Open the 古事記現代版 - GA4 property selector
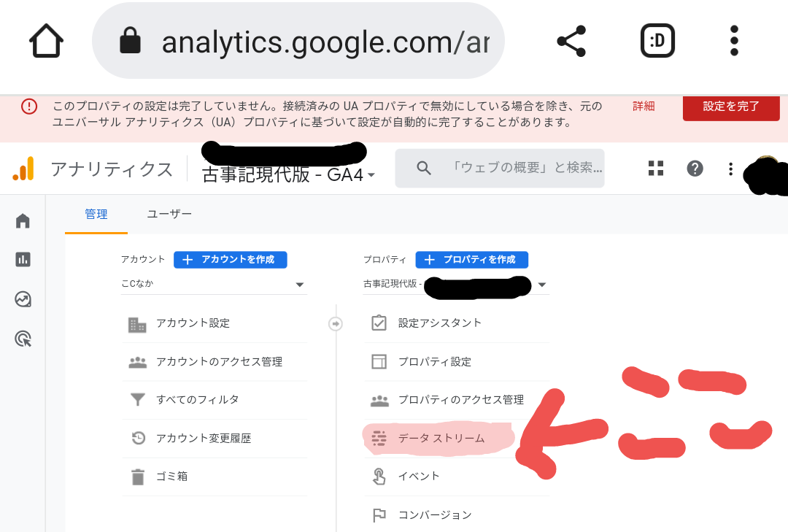This screenshot has height=532, width=788. point(288,174)
